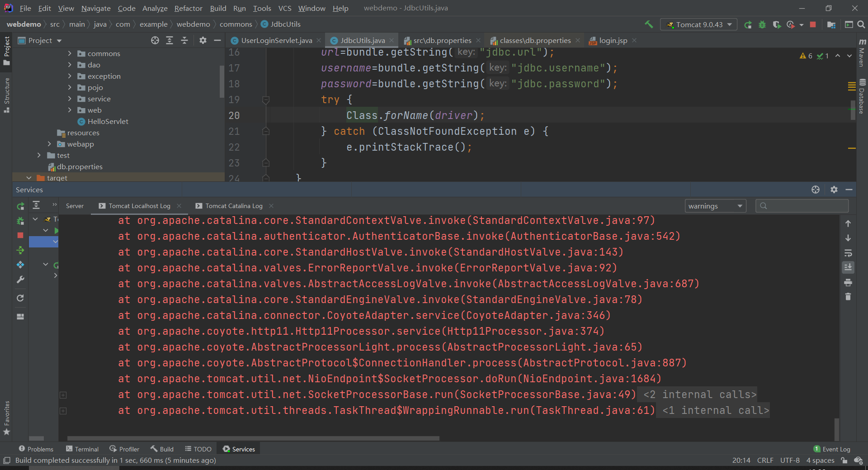Expand the commons folder in the Project tree
Screen dimensions: 868x470
pos(70,53)
